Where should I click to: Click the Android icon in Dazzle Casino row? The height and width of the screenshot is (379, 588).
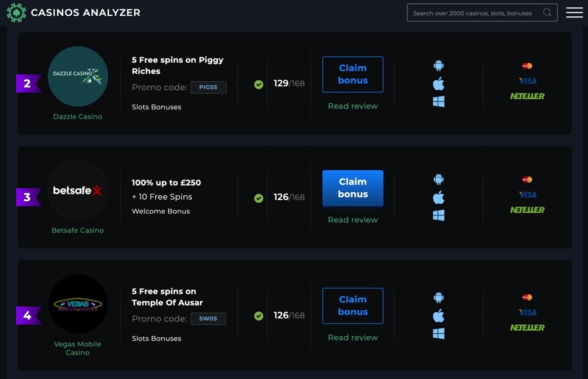coord(438,65)
